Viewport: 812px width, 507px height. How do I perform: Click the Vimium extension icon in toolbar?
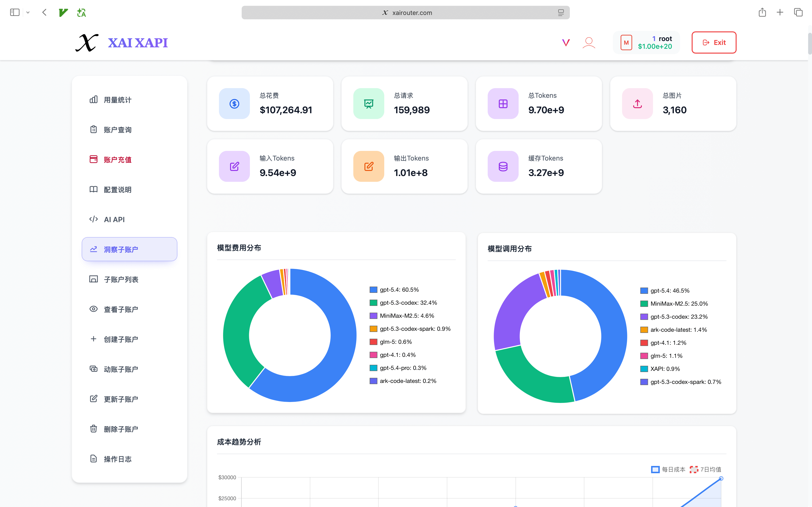pos(63,13)
